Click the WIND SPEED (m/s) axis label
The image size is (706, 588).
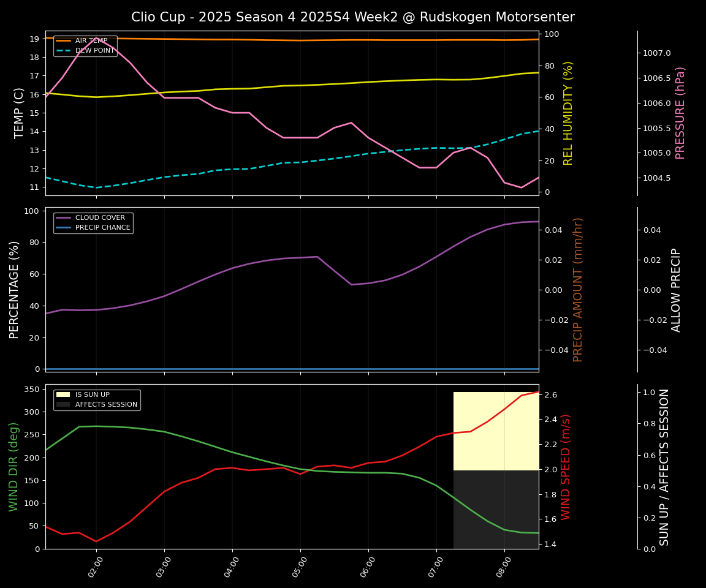point(566,467)
